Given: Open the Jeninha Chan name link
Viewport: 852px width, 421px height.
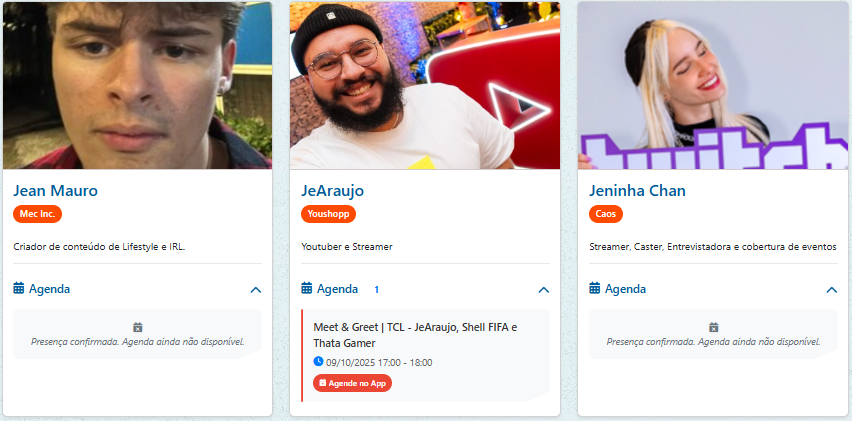Looking at the screenshot, I should tap(637, 191).
